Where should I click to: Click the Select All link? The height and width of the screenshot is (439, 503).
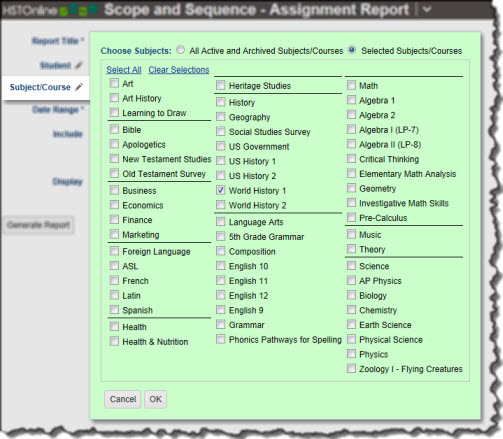pos(124,70)
